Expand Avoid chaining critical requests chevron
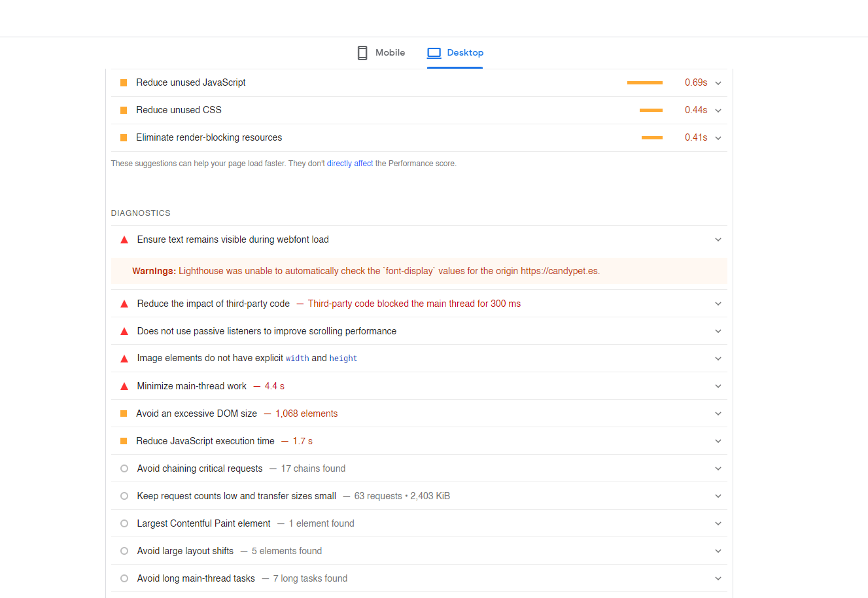The width and height of the screenshot is (868, 598). pyautogui.click(x=718, y=468)
